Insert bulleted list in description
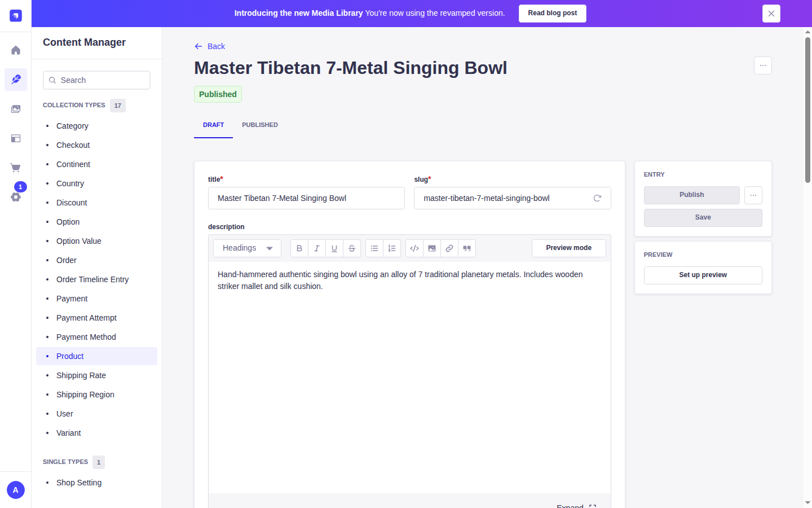Screen dimensions: 812x508 pyautogui.click(x=374, y=248)
